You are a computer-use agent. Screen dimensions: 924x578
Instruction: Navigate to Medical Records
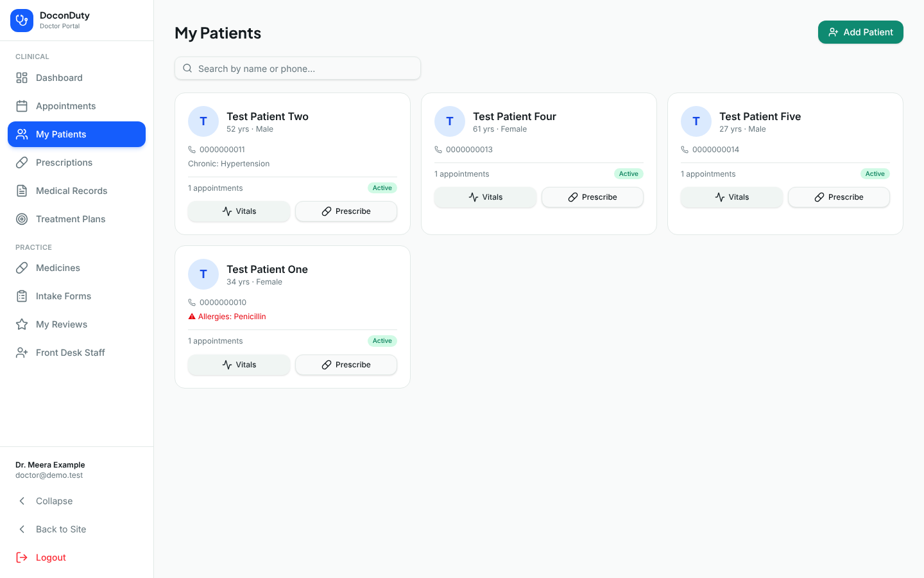tap(77, 191)
